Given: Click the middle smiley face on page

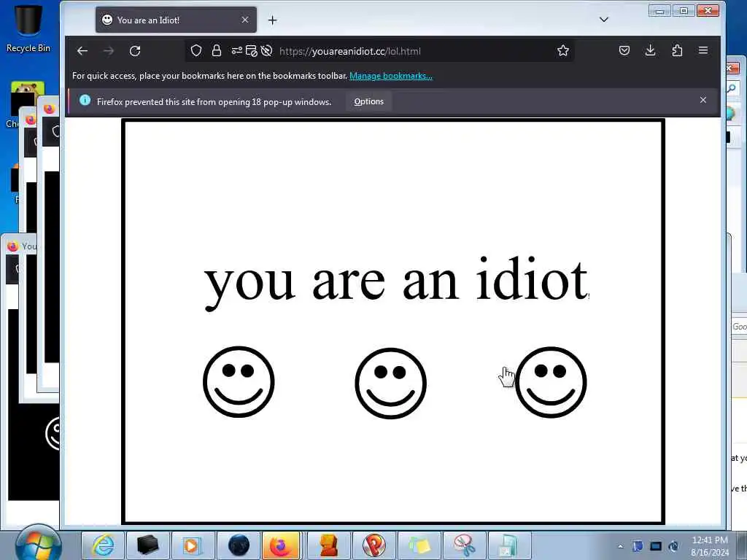Looking at the screenshot, I should [391, 384].
